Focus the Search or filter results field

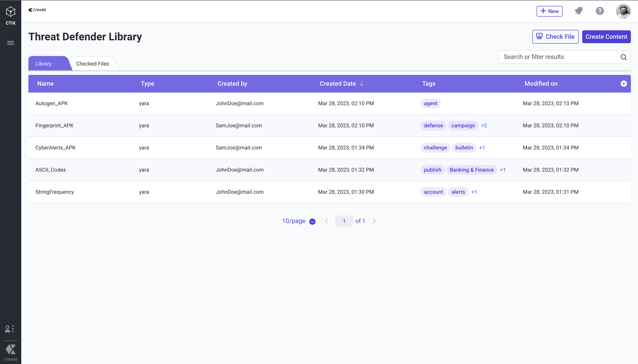tap(564, 57)
